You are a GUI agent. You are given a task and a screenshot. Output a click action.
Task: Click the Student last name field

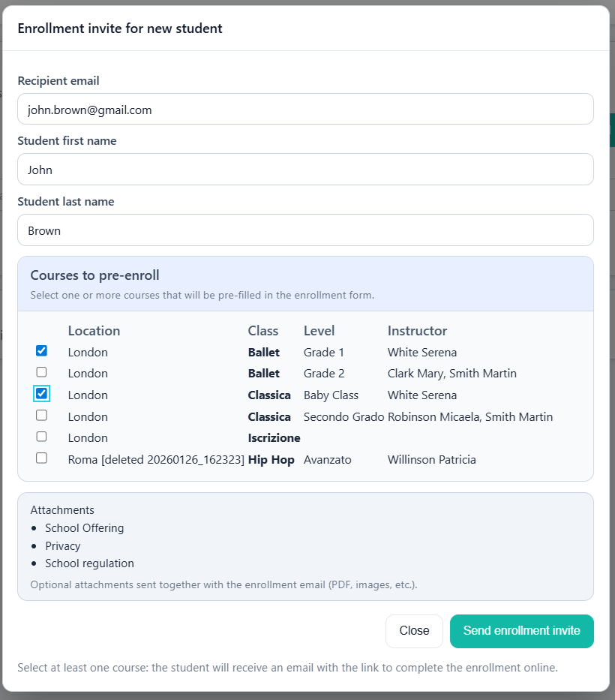(305, 230)
